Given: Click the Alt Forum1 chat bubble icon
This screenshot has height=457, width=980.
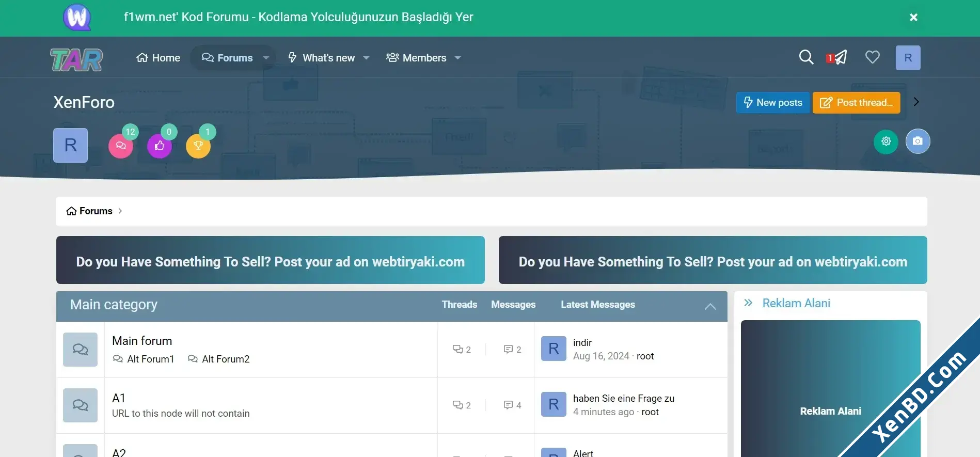Looking at the screenshot, I should (118, 359).
